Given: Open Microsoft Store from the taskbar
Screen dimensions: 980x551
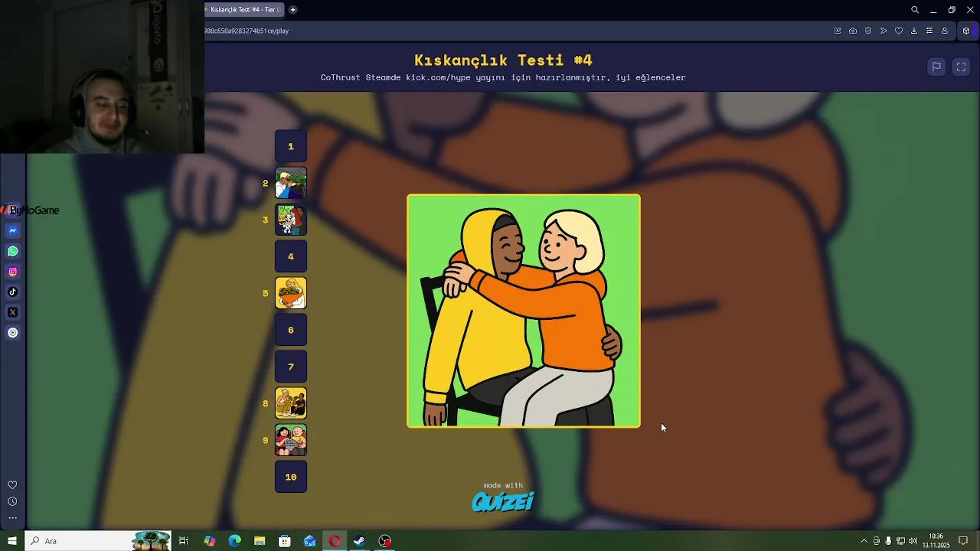Looking at the screenshot, I should click(285, 541).
